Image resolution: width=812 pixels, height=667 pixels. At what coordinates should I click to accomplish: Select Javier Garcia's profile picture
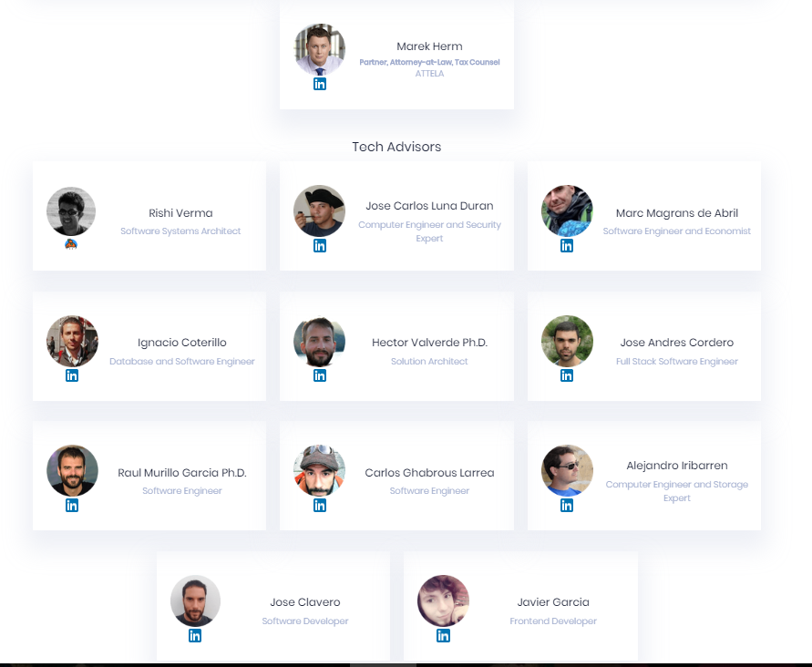443,600
